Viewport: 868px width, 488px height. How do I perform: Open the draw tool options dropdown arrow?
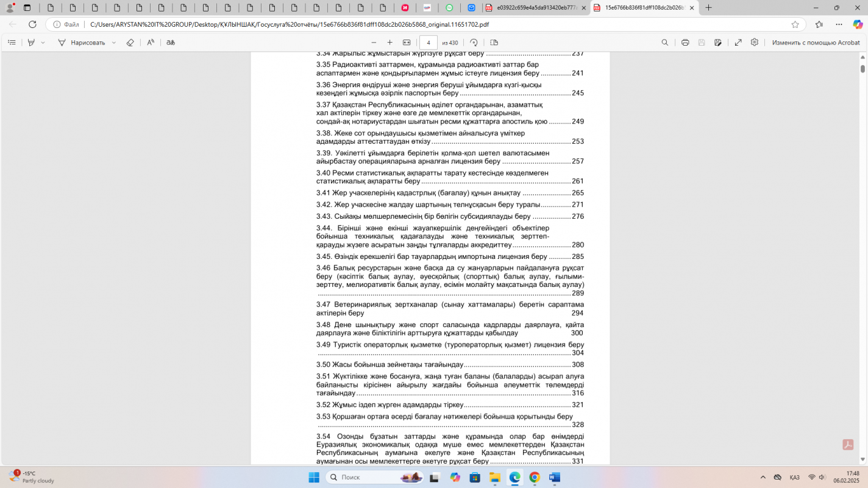click(114, 43)
